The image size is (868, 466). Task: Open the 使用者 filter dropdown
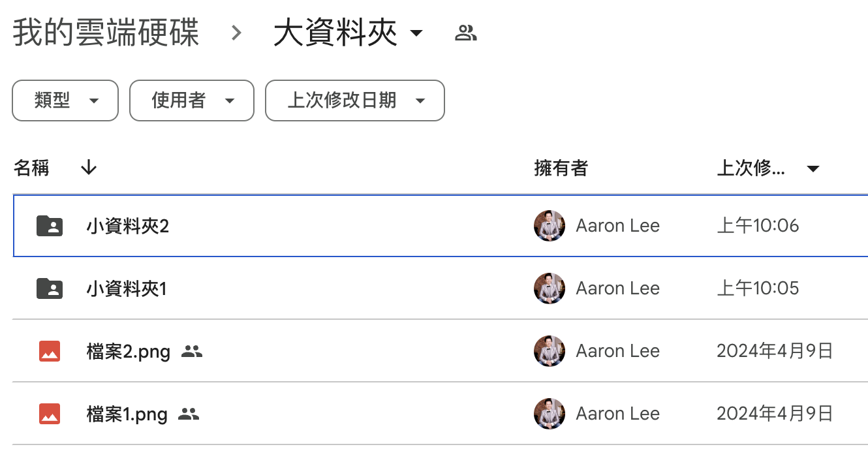(191, 101)
